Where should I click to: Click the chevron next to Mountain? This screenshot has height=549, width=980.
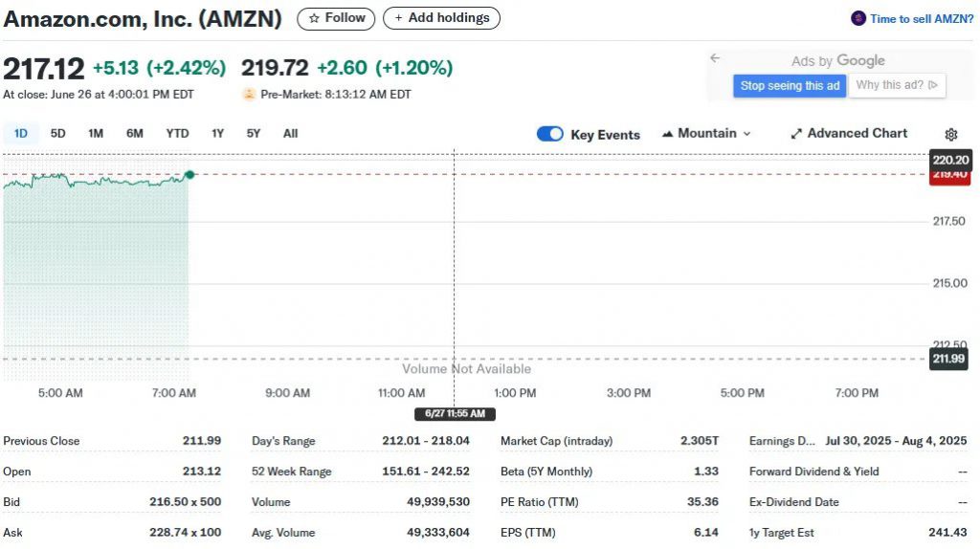pyautogui.click(x=746, y=134)
